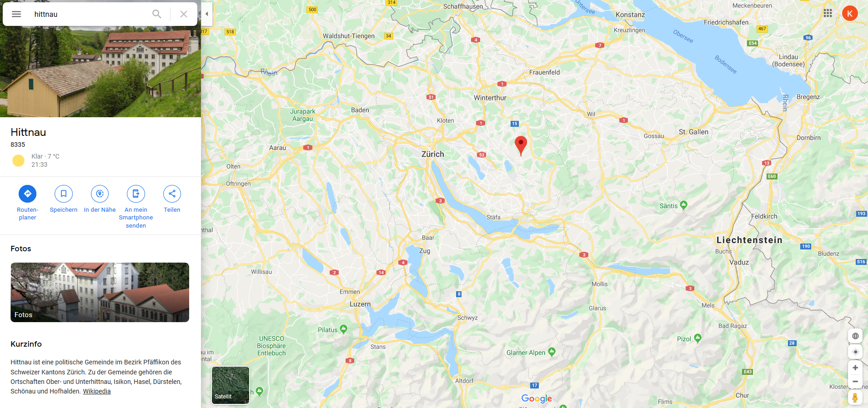
Task: Click the search magnifier icon
Action: pos(157,14)
